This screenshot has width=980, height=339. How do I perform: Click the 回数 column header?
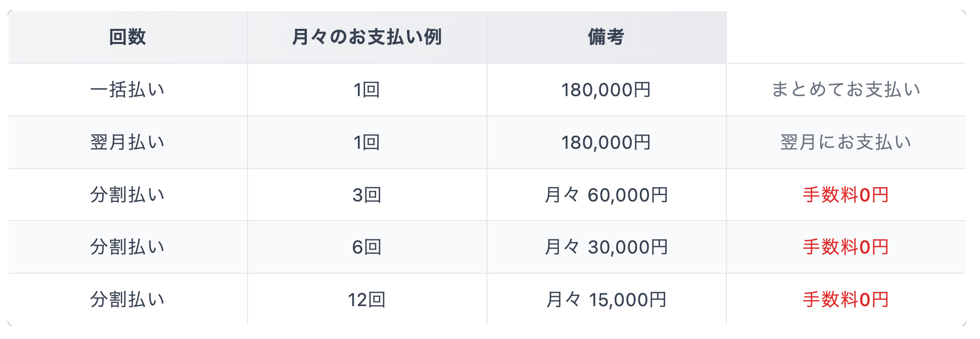pyautogui.click(x=128, y=37)
